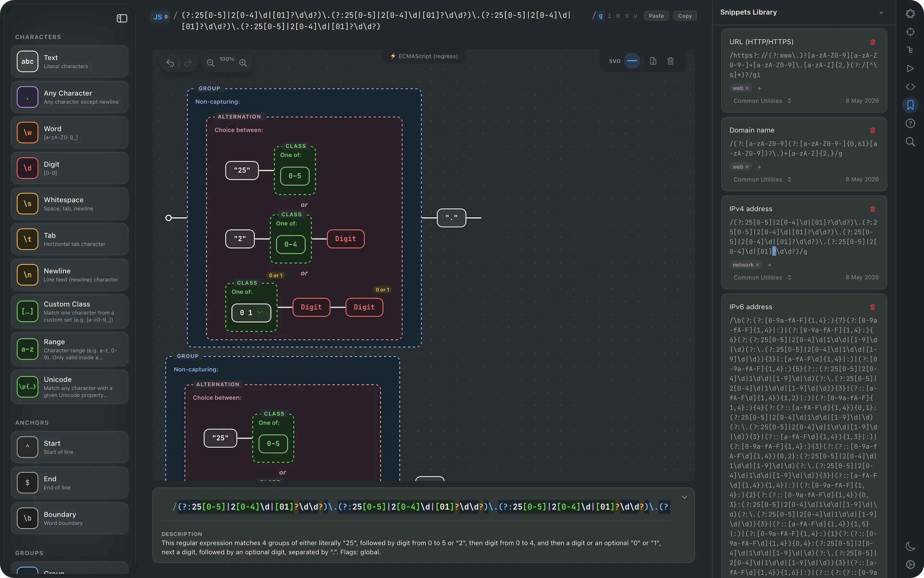
Task: Collapse the description panel chevron
Action: click(684, 497)
